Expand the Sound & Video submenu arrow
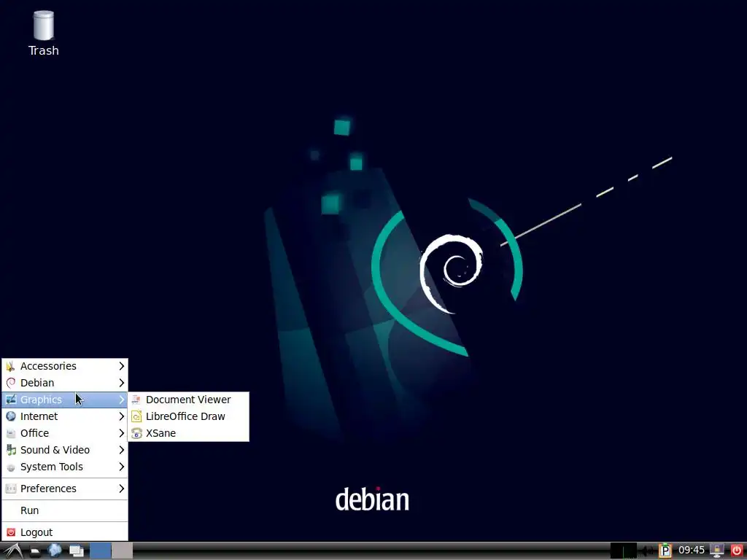The height and width of the screenshot is (560, 747). (x=122, y=450)
